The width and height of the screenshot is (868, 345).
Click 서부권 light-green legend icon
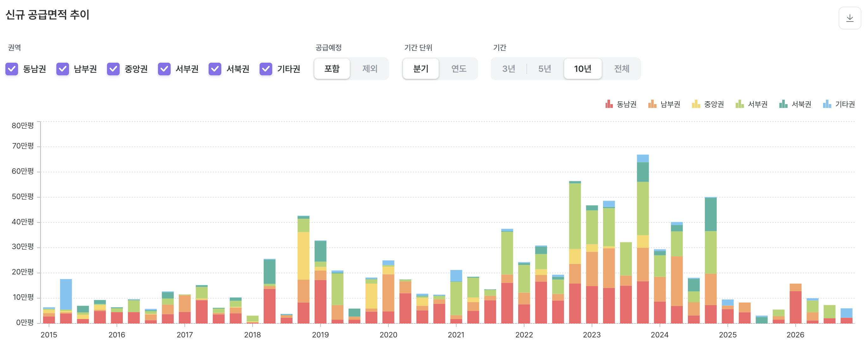(x=739, y=104)
